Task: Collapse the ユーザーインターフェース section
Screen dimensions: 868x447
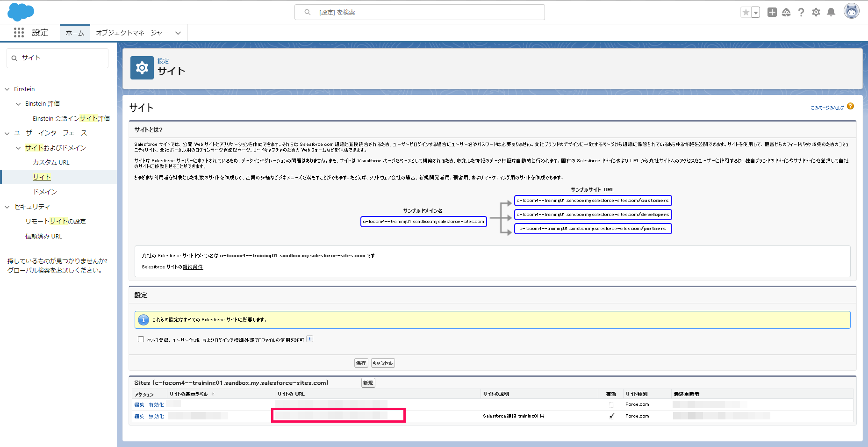Action: click(7, 133)
